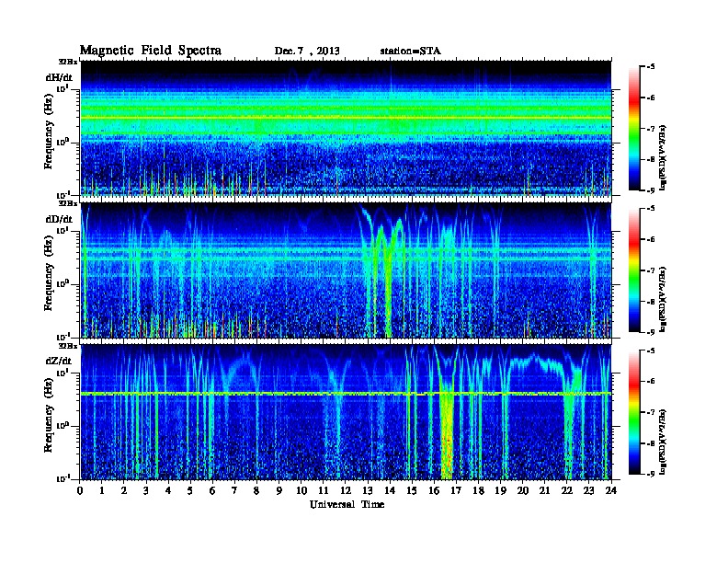Click hour tick label '20' on time axis

point(522,490)
